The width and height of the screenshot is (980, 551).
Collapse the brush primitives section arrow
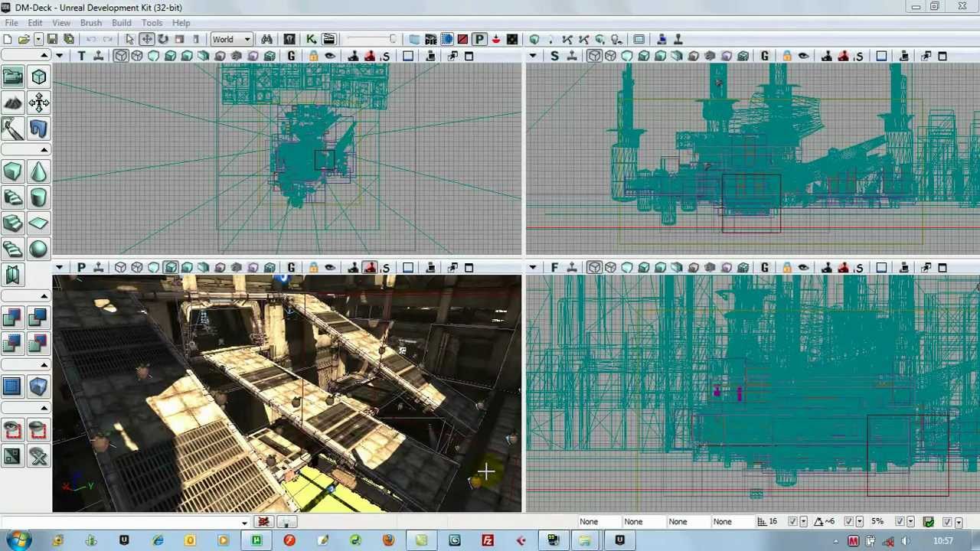pos(44,150)
